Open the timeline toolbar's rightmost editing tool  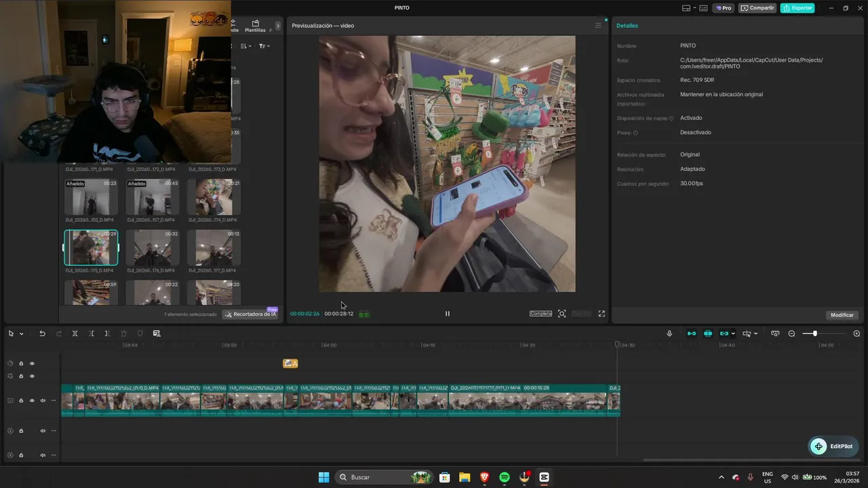click(x=157, y=333)
